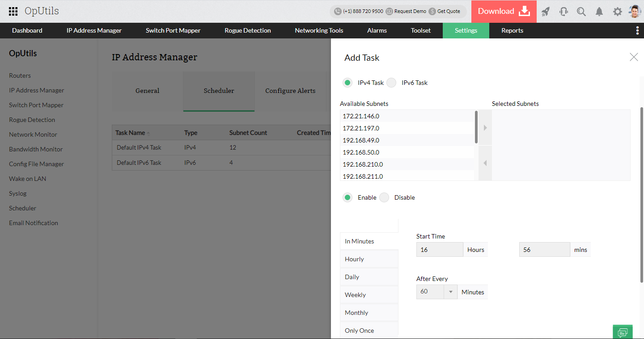Click the phone icon beside the number

point(338,12)
